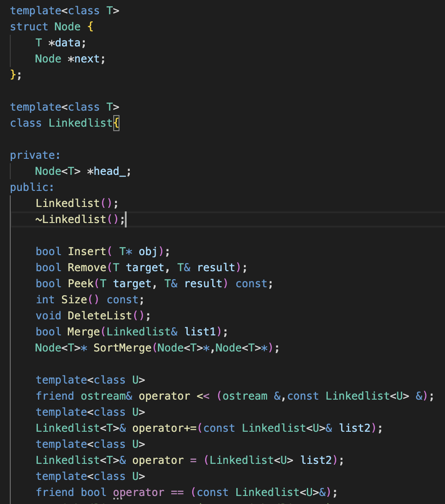Click the DeleteList function name
The image size is (445, 504).
point(98,315)
